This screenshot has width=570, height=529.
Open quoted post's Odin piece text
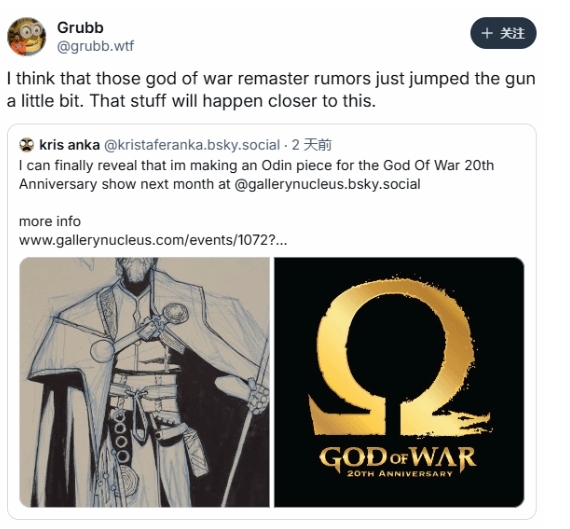coord(256,175)
